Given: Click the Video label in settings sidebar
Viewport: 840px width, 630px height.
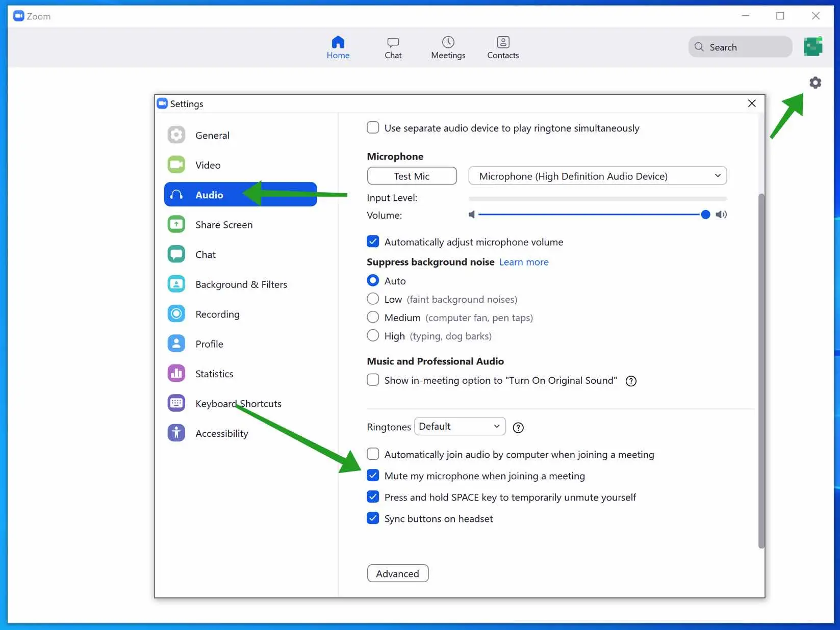Looking at the screenshot, I should coord(208,165).
